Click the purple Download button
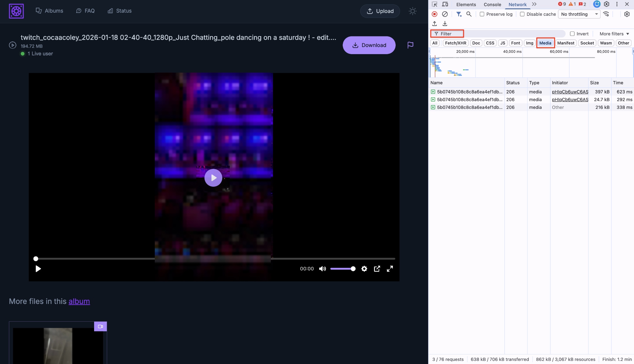 coord(369,45)
